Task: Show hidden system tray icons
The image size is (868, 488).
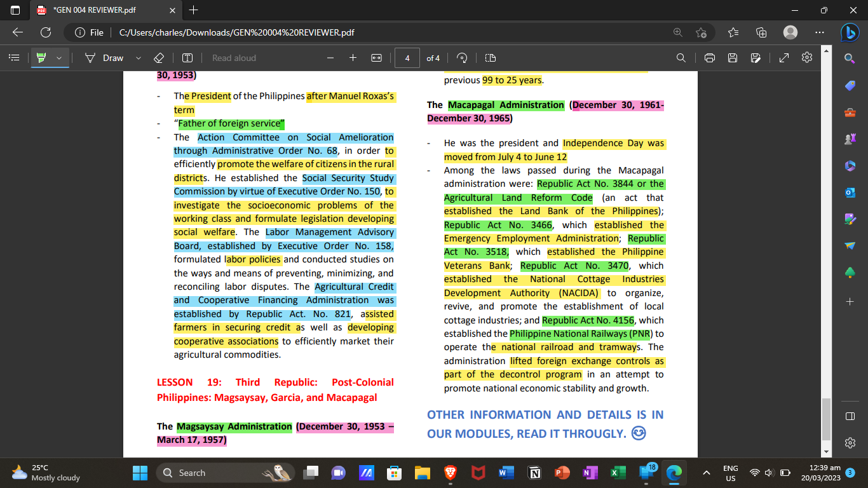Action: point(706,473)
